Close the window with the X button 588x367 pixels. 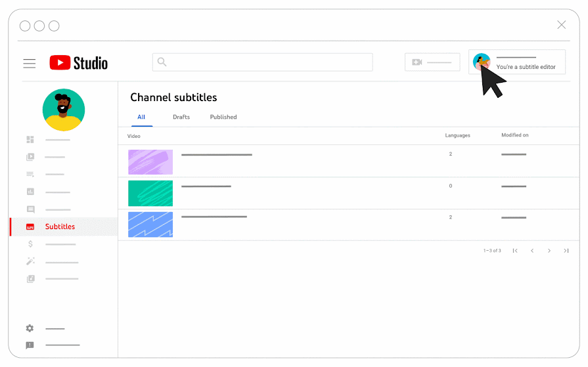tap(561, 25)
